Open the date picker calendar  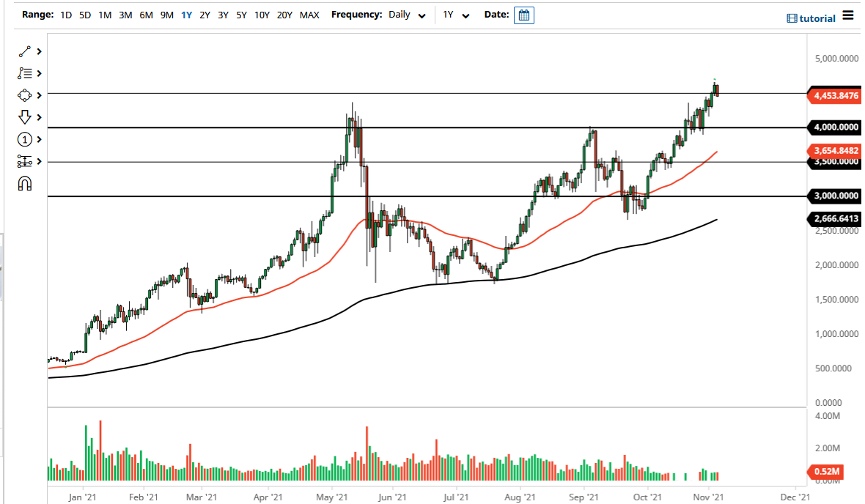click(x=523, y=15)
